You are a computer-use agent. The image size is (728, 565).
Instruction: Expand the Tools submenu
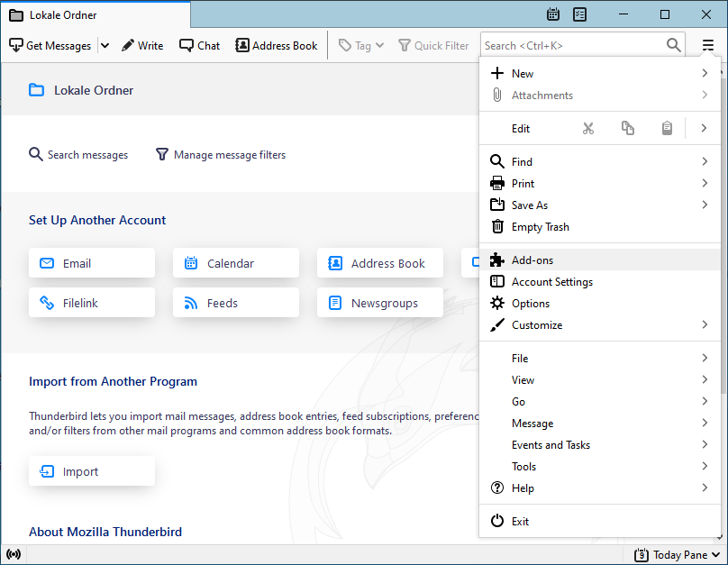(599, 467)
